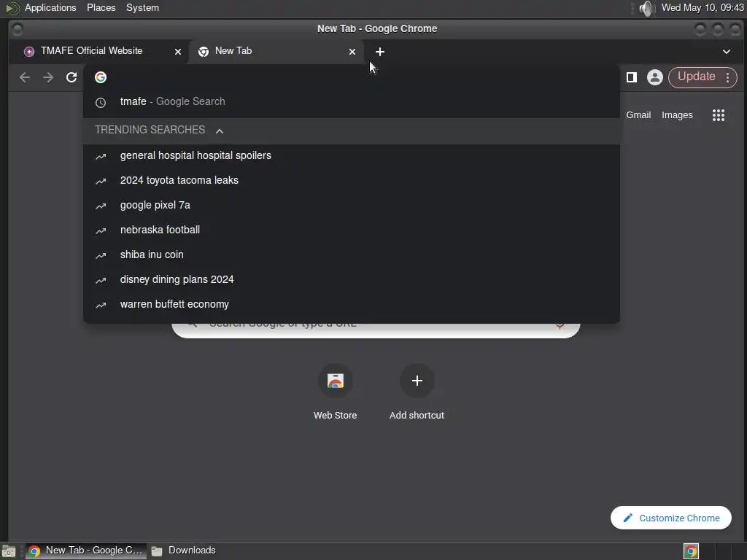Image resolution: width=747 pixels, height=560 pixels.
Task: Click the Update button in Chrome
Action: pyautogui.click(x=696, y=77)
